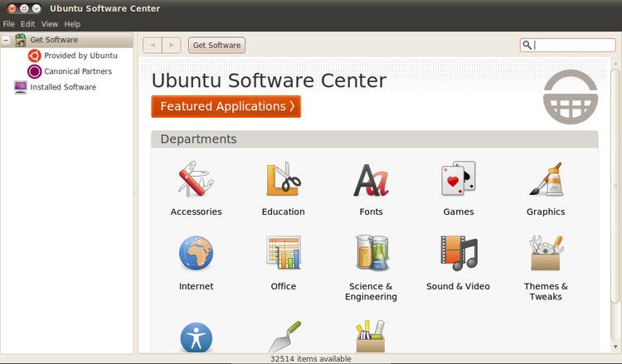Click the Sound & Video label

(x=458, y=286)
